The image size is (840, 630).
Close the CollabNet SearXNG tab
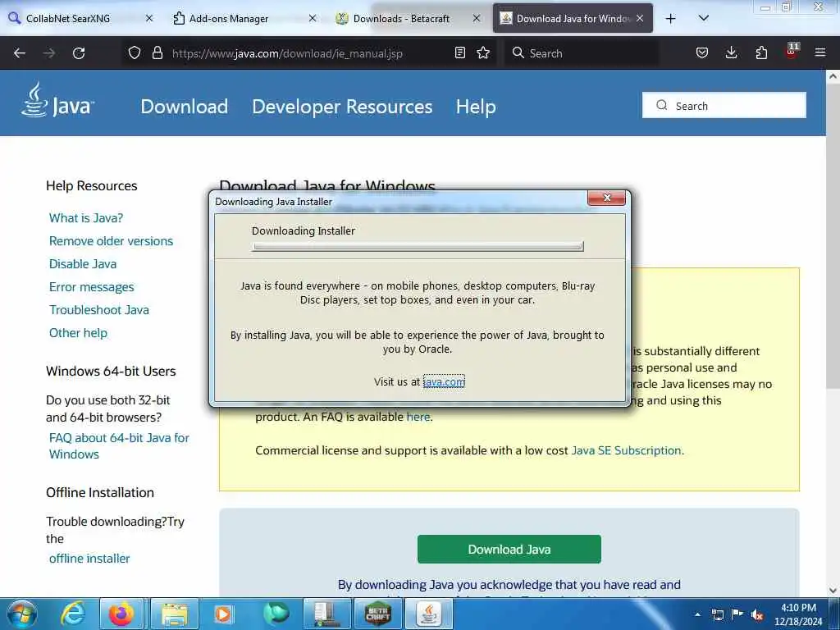point(149,18)
